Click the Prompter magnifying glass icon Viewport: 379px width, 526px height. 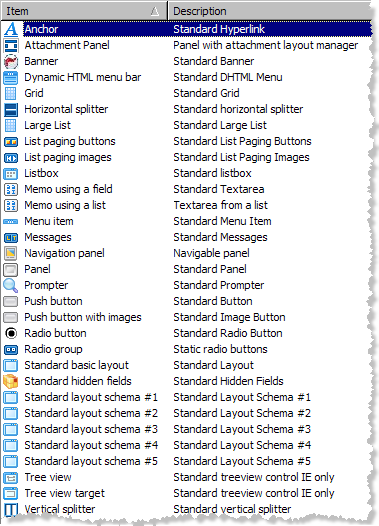click(11, 285)
